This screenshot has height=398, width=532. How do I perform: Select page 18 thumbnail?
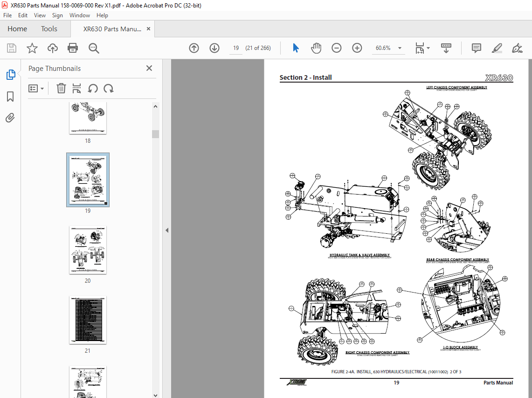[88, 118]
